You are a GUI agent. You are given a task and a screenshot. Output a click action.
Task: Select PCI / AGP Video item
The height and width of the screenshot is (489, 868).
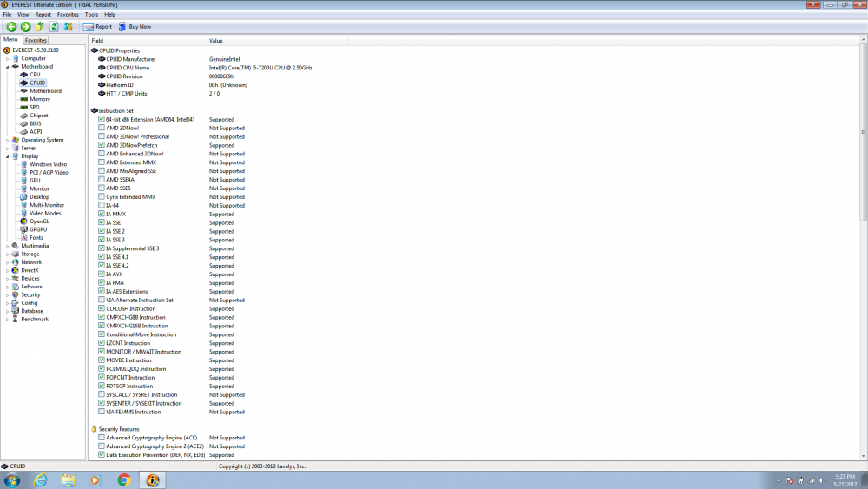point(49,172)
